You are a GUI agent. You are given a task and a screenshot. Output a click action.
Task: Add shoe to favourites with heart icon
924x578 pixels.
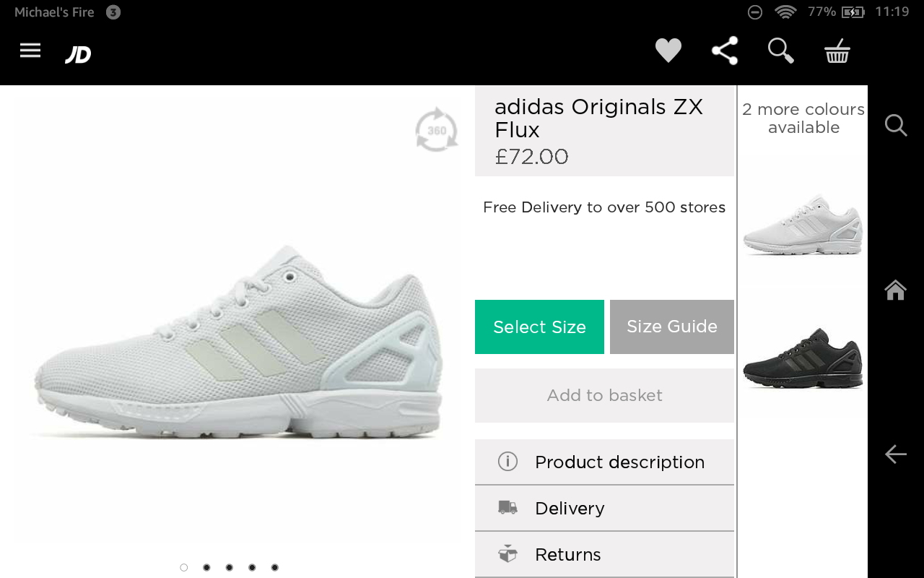[x=668, y=51]
